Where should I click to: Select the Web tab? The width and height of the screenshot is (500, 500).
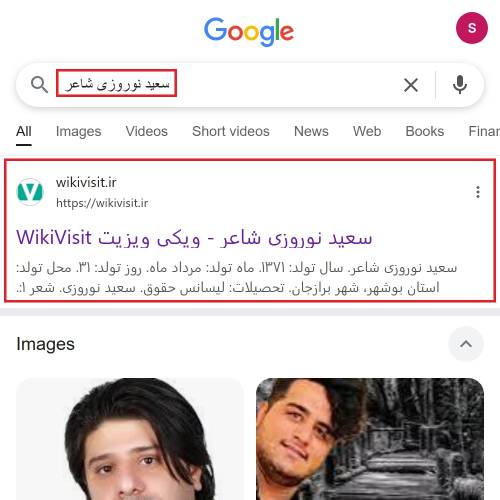pos(367,131)
